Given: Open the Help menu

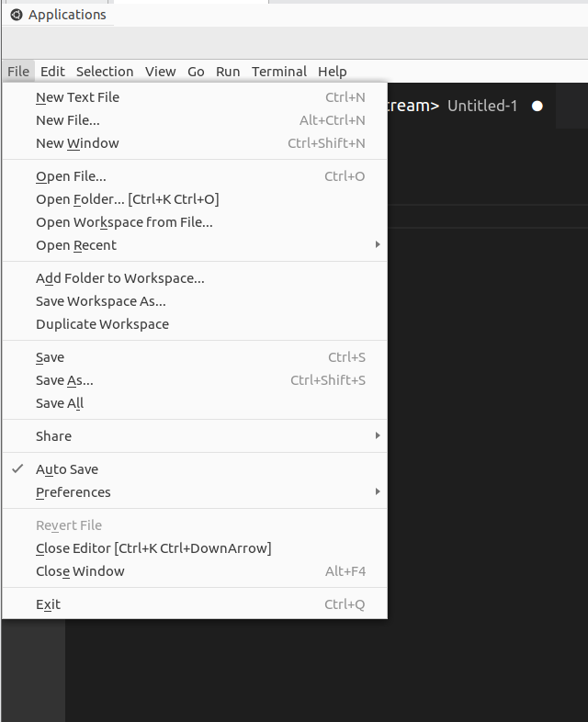Looking at the screenshot, I should (333, 72).
